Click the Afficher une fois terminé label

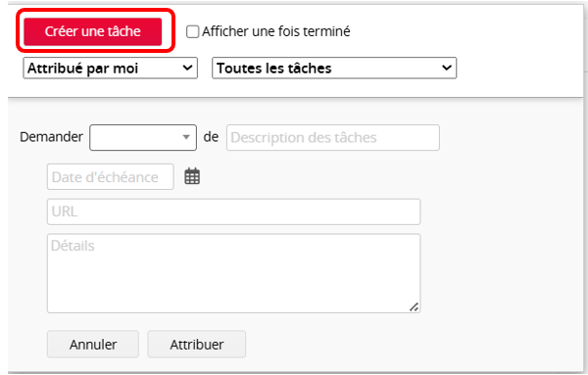pos(276,31)
